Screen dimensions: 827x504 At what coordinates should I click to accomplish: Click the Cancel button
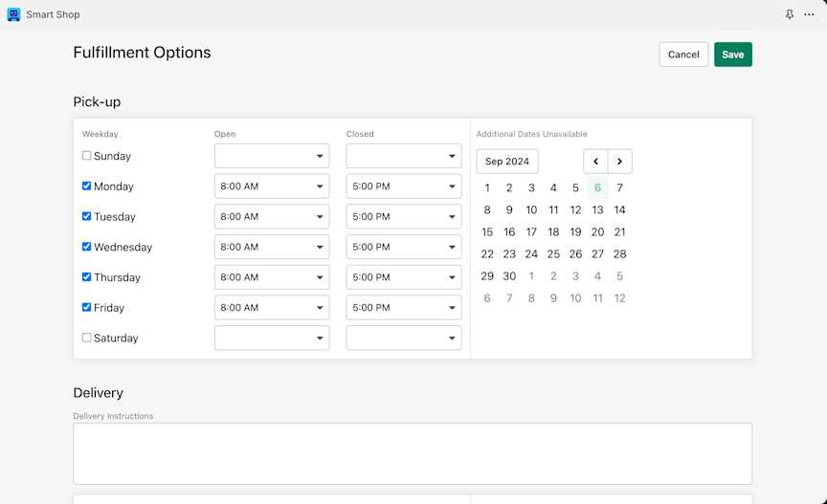(x=683, y=55)
